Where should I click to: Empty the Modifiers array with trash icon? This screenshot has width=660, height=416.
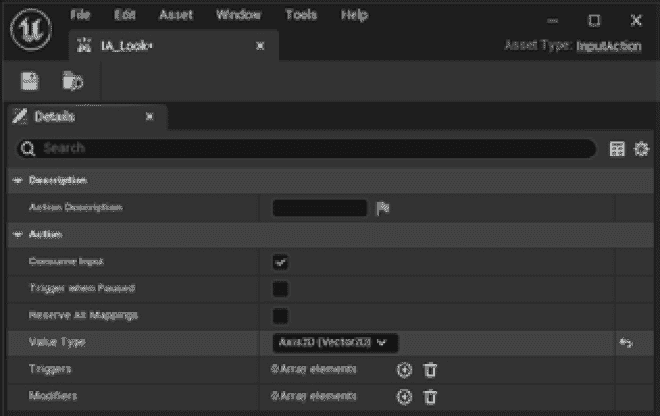click(430, 397)
